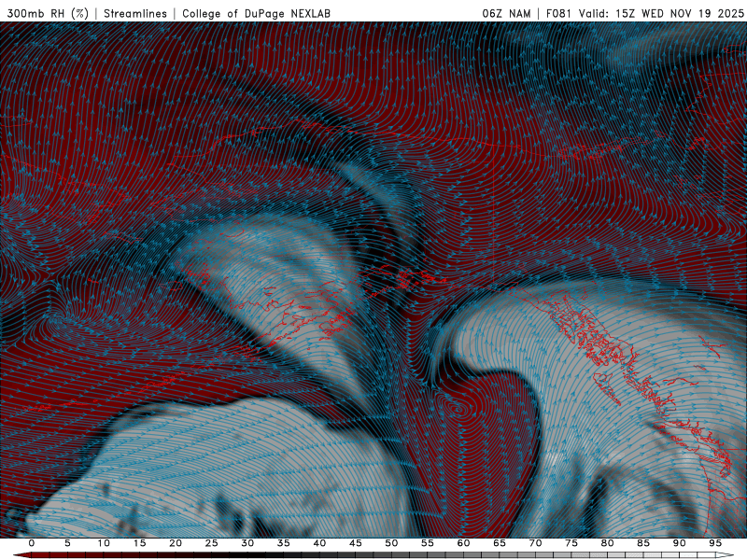
Task: Click the "65" tick label on color scale
Action: click(x=500, y=543)
